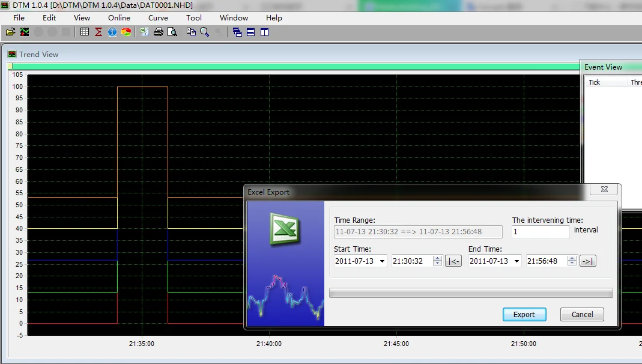
Task: Click the copy icon in toolbar
Action: point(191,32)
